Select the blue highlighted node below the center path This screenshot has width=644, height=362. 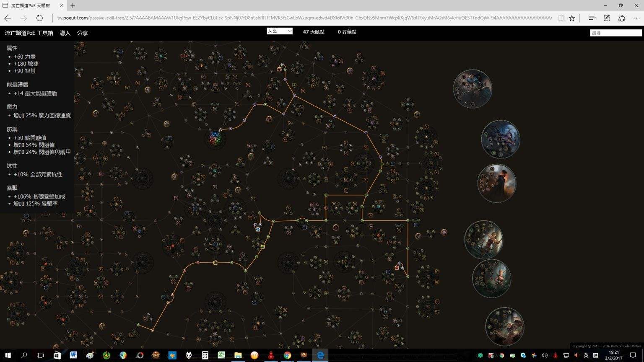tap(258, 229)
